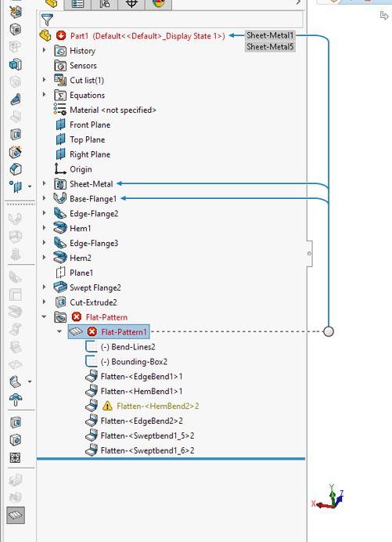Click the Flatten tool in the sheet metal toolbar

pyautogui.click(x=16, y=515)
